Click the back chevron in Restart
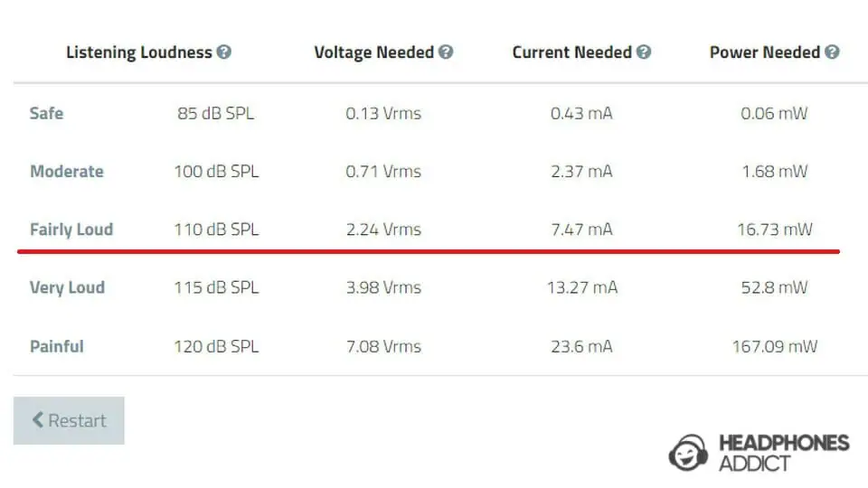 (x=38, y=420)
